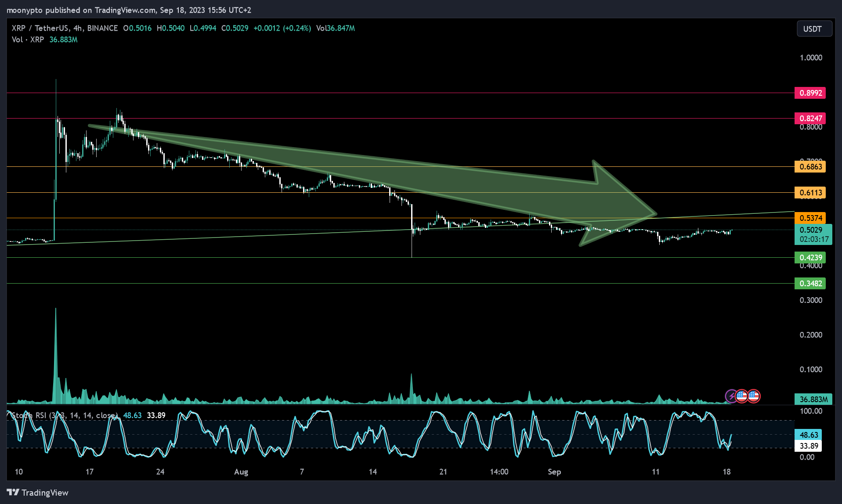The height and width of the screenshot is (504, 842).
Task: Click the 0.1000 price scale label
Action: pyautogui.click(x=811, y=370)
